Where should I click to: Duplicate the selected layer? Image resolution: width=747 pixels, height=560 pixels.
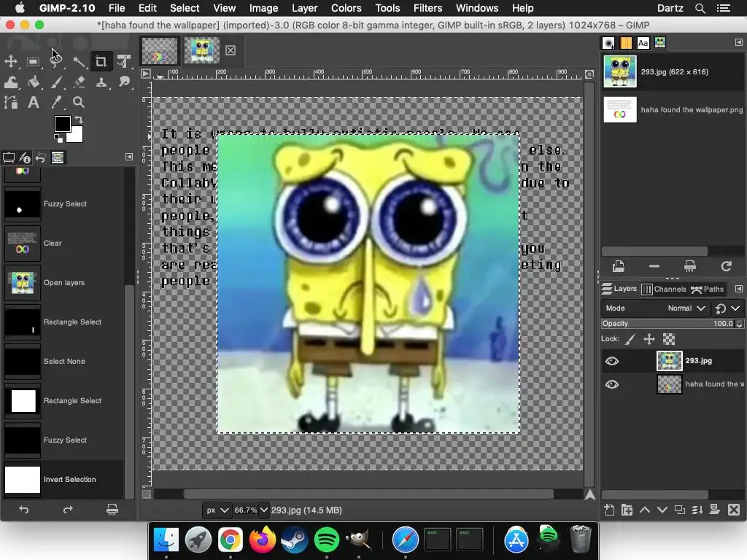[x=680, y=510]
